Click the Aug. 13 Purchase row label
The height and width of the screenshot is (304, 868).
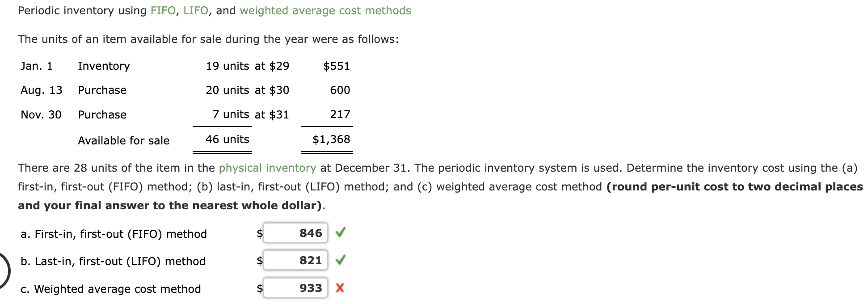pyautogui.click(x=73, y=90)
